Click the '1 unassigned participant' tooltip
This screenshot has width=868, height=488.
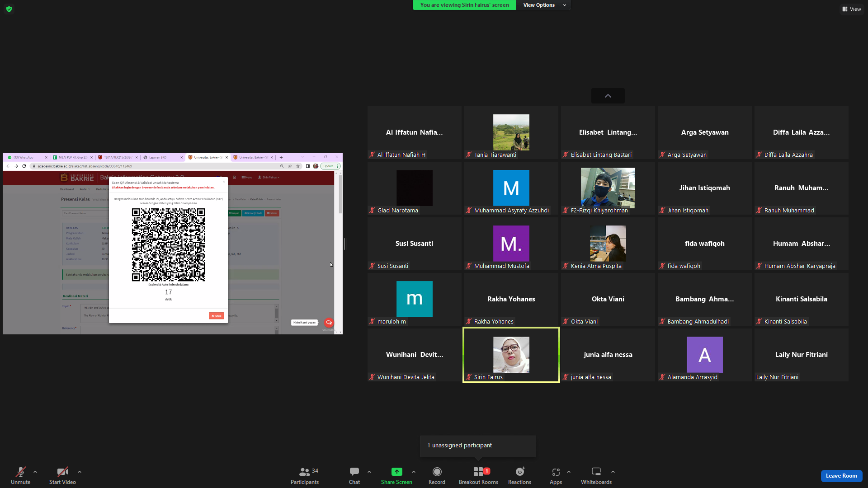tap(478, 446)
